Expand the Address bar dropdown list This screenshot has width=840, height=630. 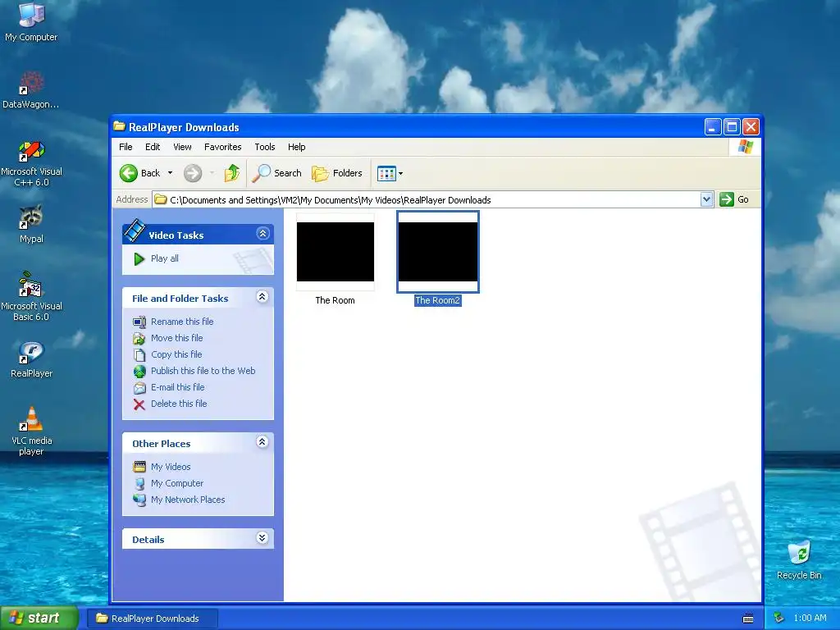point(706,200)
